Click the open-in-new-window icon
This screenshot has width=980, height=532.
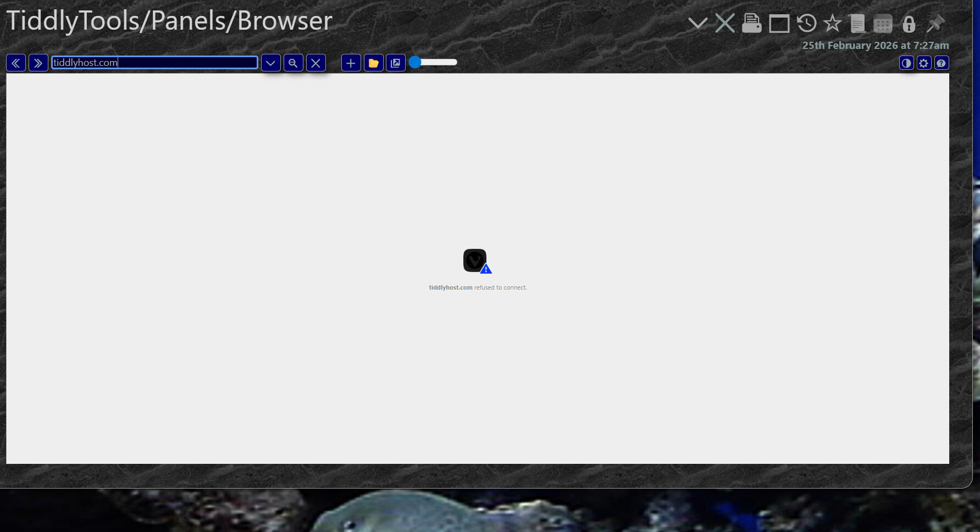tap(395, 63)
